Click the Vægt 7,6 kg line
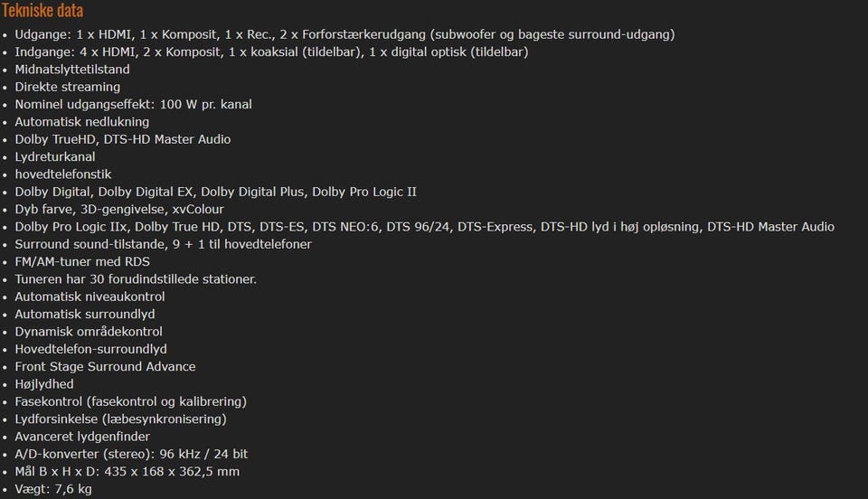This screenshot has height=499, width=868. (53, 489)
